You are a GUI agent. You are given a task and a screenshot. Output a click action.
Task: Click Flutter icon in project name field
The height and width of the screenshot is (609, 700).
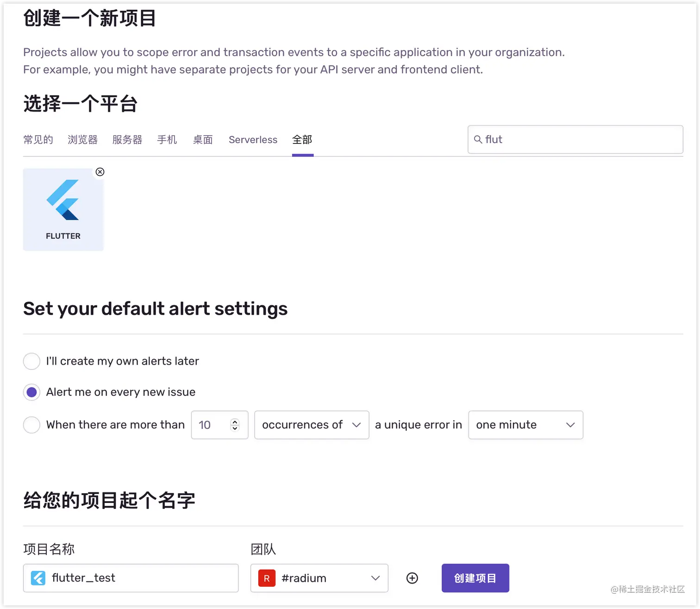point(38,578)
